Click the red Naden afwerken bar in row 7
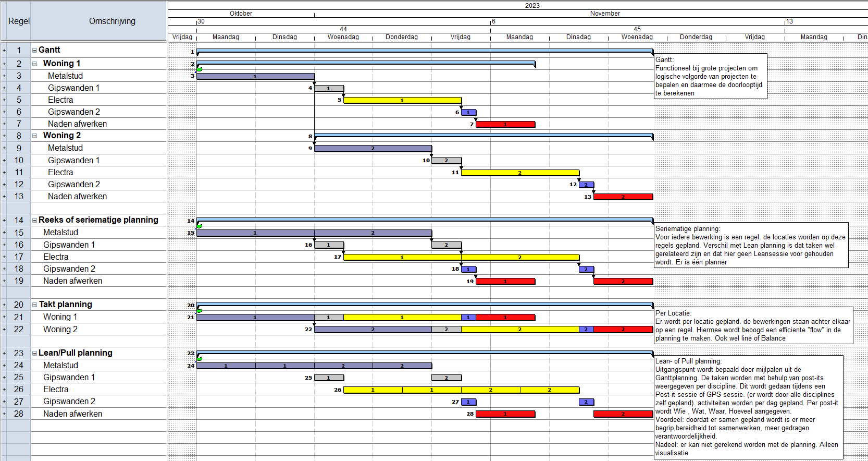 coord(505,125)
